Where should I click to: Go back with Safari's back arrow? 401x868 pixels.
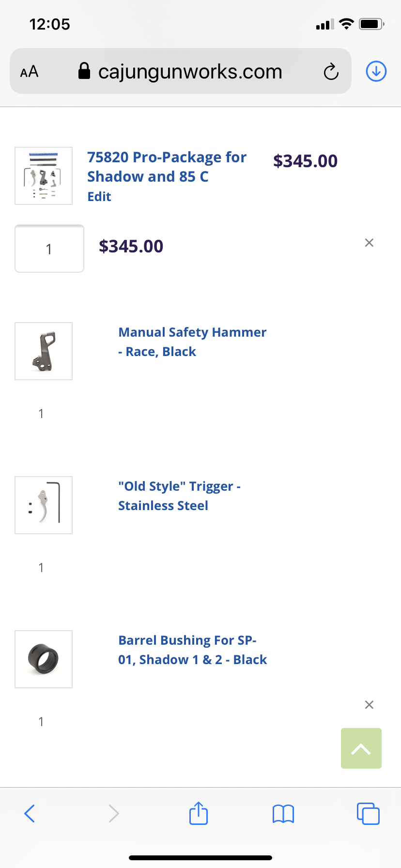tap(30, 813)
